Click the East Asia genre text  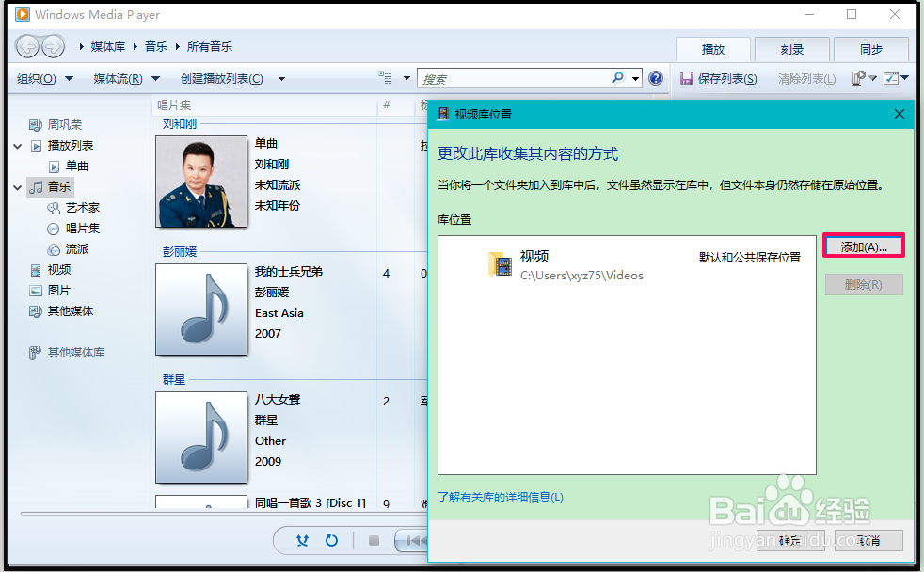(279, 312)
